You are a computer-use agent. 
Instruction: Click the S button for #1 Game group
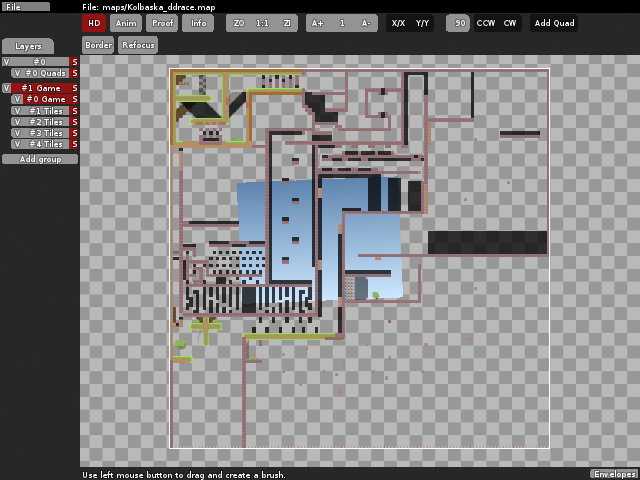coord(74,88)
